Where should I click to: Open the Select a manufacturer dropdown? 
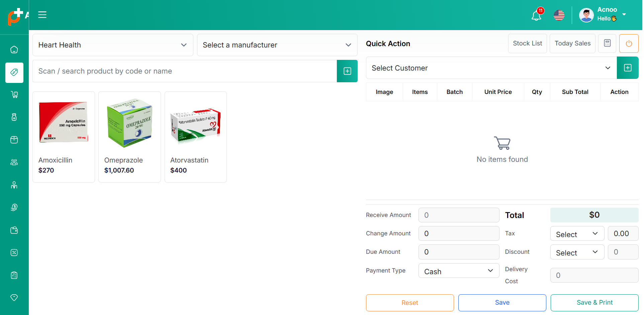(x=277, y=45)
